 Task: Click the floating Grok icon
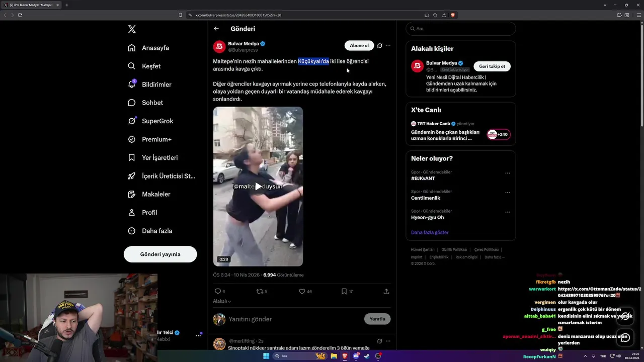pyautogui.click(x=625, y=316)
